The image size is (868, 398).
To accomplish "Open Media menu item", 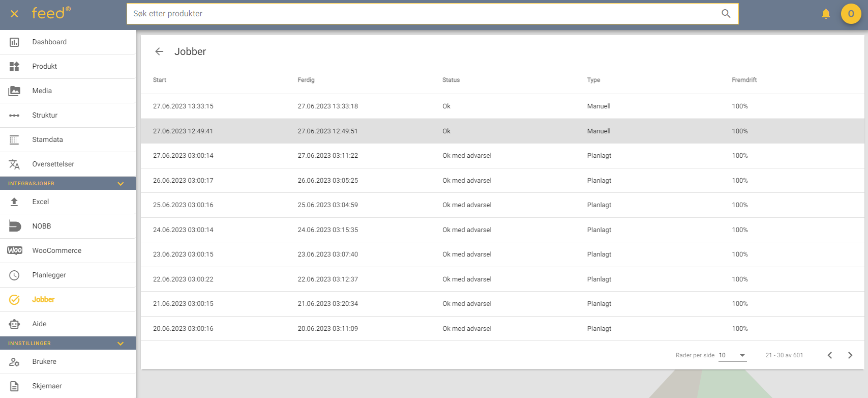I will tap(68, 91).
